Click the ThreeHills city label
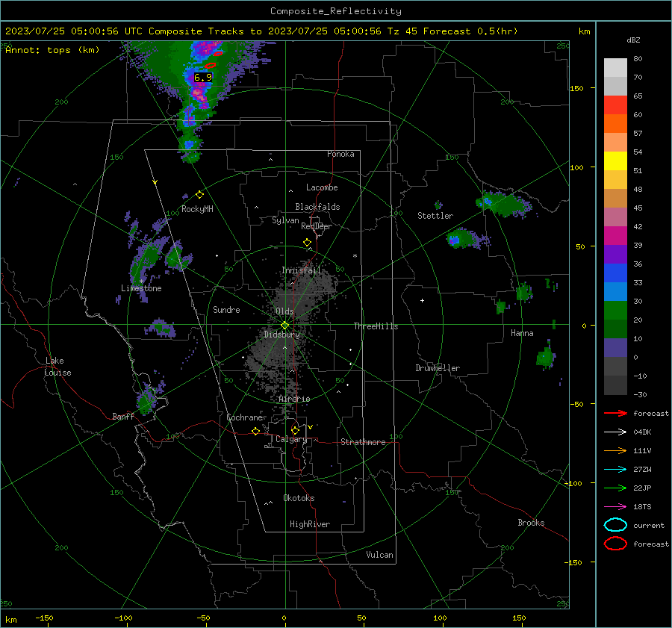672x628 pixels. point(376,326)
